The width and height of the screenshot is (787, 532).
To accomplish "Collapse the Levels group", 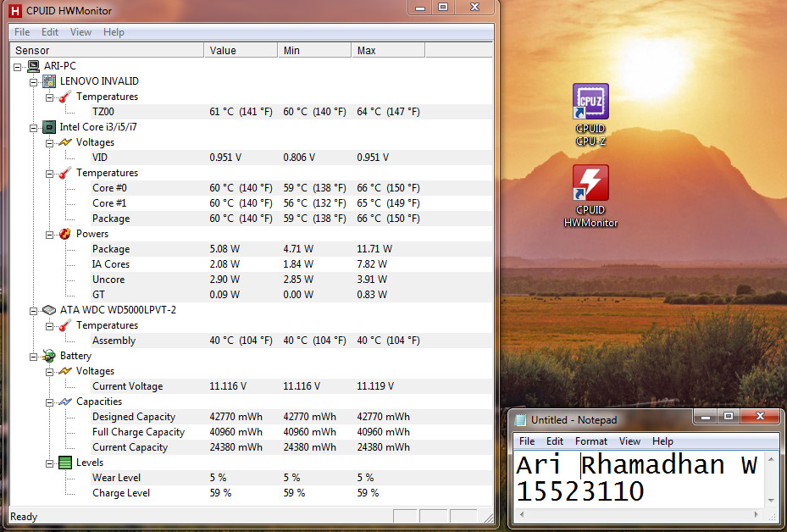I will (x=49, y=463).
